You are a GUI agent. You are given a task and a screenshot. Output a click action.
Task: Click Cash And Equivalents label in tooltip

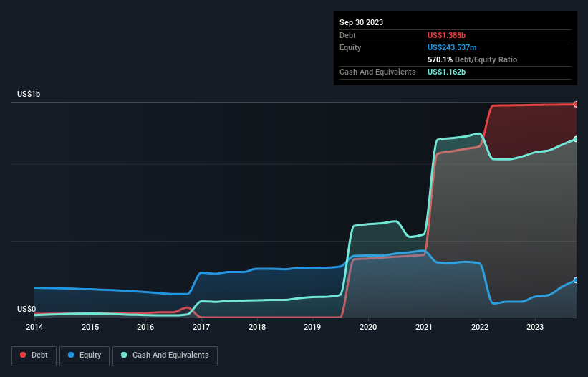click(377, 72)
